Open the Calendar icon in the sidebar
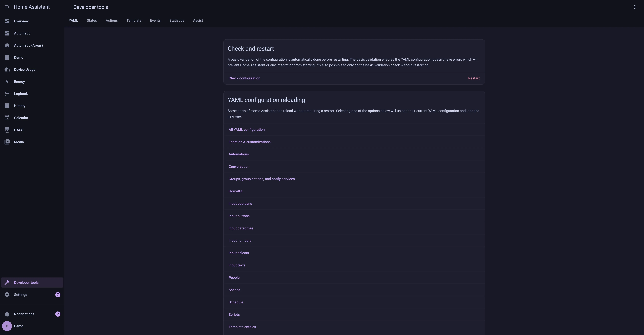The width and height of the screenshot is (644, 335). pos(7,118)
